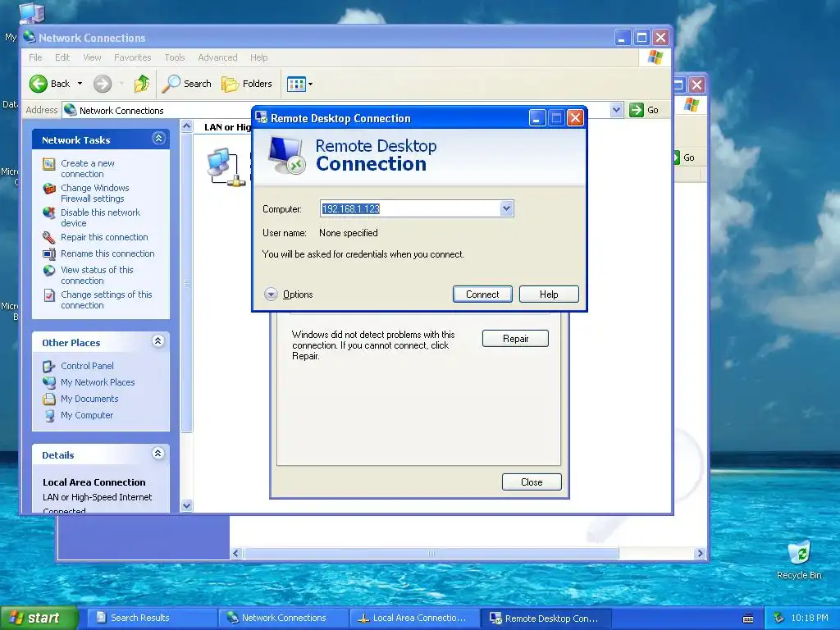Open the Help menu
This screenshot has width=840, height=630.
coord(258,57)
